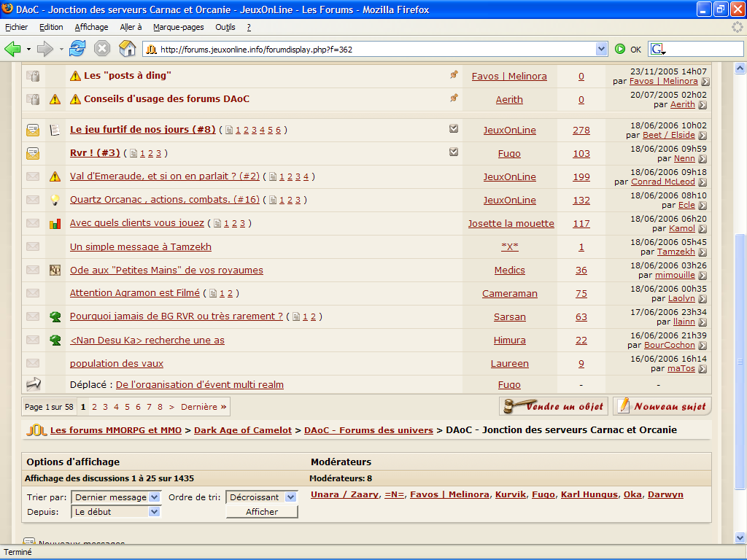Open the thread Attention Agramon est Filmé
Image resolution: width=747 pixels, height=560 pixels.
(135, 293)
